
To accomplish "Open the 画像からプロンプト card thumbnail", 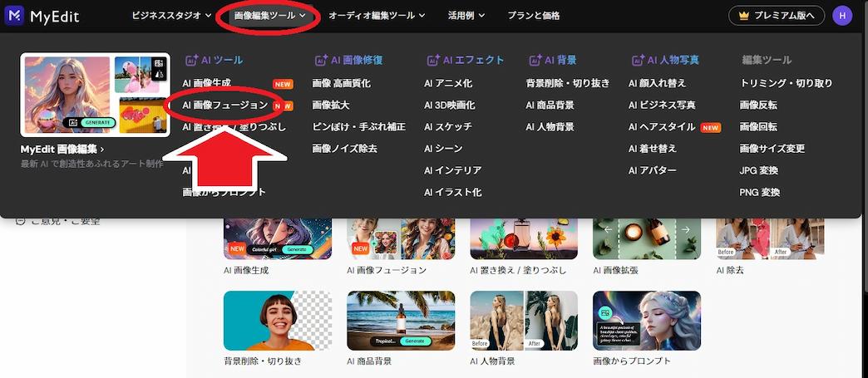I will [647, 321].
